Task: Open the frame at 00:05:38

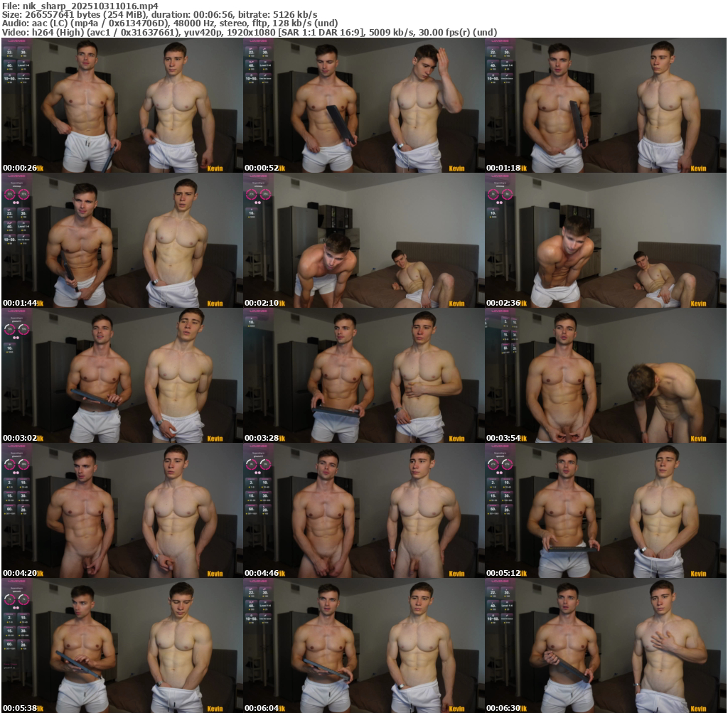Action: click(122, 645)
